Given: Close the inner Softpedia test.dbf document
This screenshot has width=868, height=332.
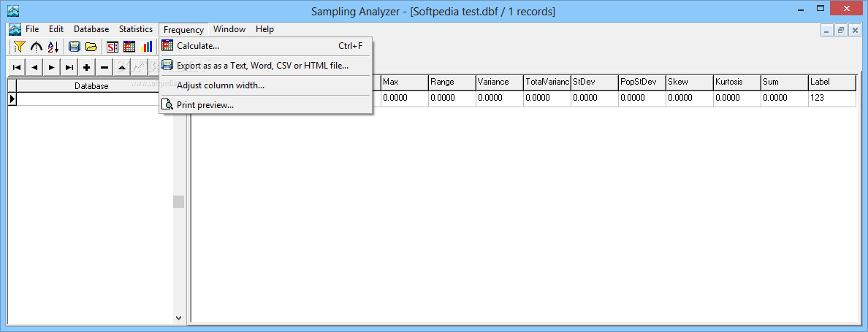Looking at the screenshot, I should pyautogui.click(x=855, y=31).
